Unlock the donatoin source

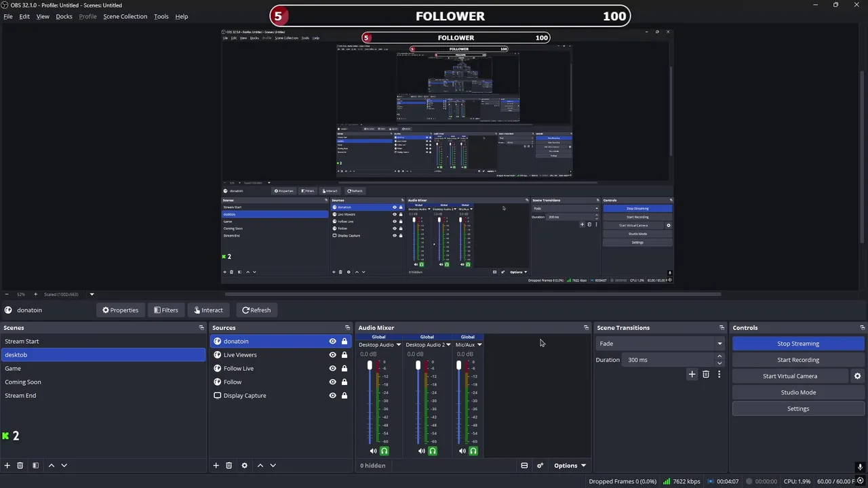point(344,342)
